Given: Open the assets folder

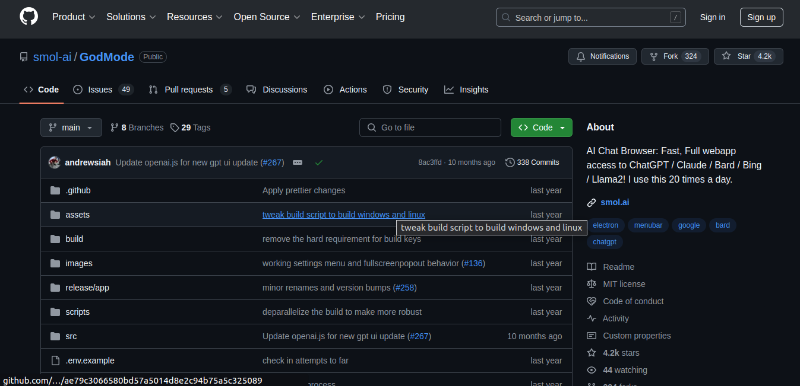Looking at the screenshot, I should click(x=78, y=215).
